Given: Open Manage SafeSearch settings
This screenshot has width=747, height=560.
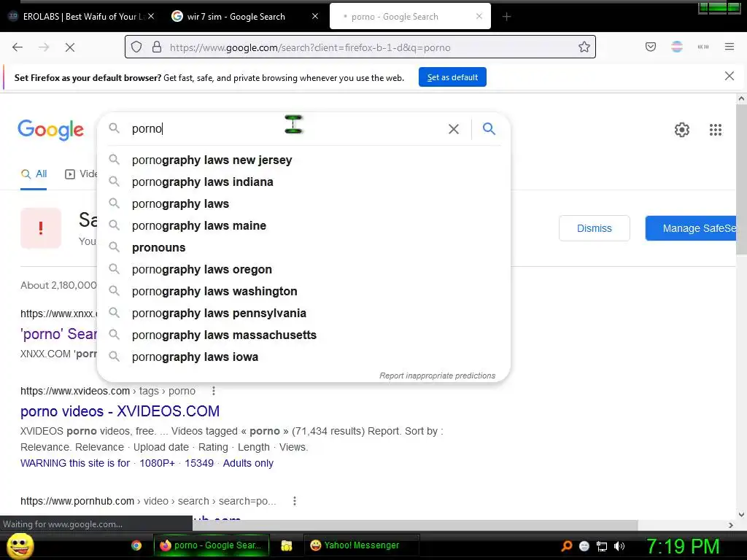Looking at the screenshot, I should tap(691, 228).
